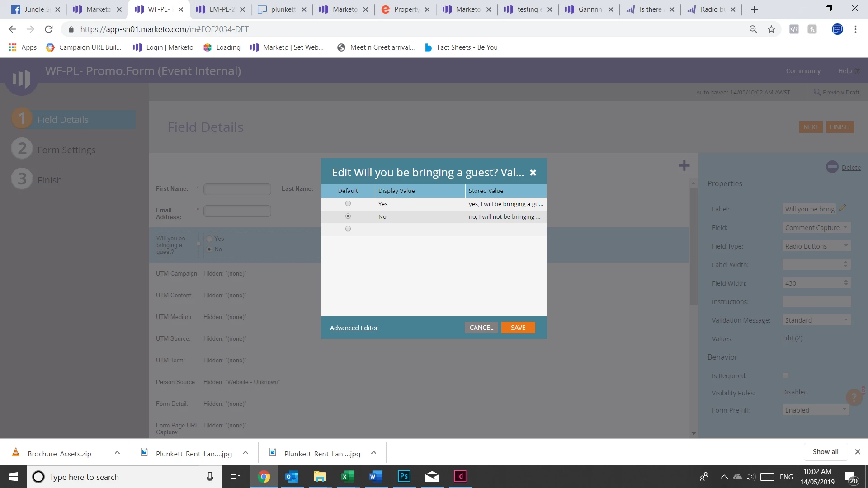Close the Edit Values dialog with X
This screenshot has height=488, width=868.
tap(533, 173)
